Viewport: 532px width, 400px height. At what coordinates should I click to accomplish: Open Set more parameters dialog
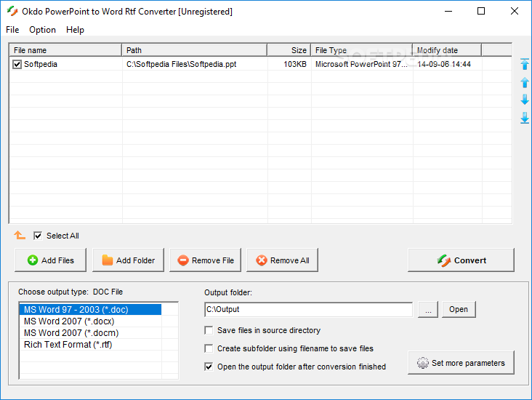tap(461, 363)
